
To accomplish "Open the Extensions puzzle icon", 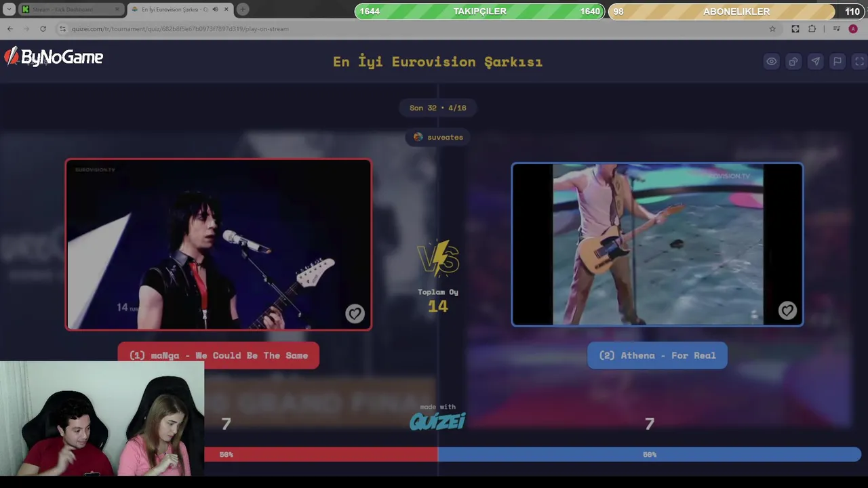I will coord(812,28).
